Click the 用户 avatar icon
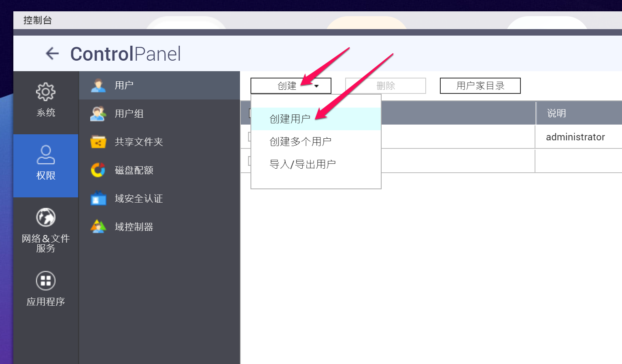The width and height of the screenshot is (622, 364). click(x=98, y=85)
